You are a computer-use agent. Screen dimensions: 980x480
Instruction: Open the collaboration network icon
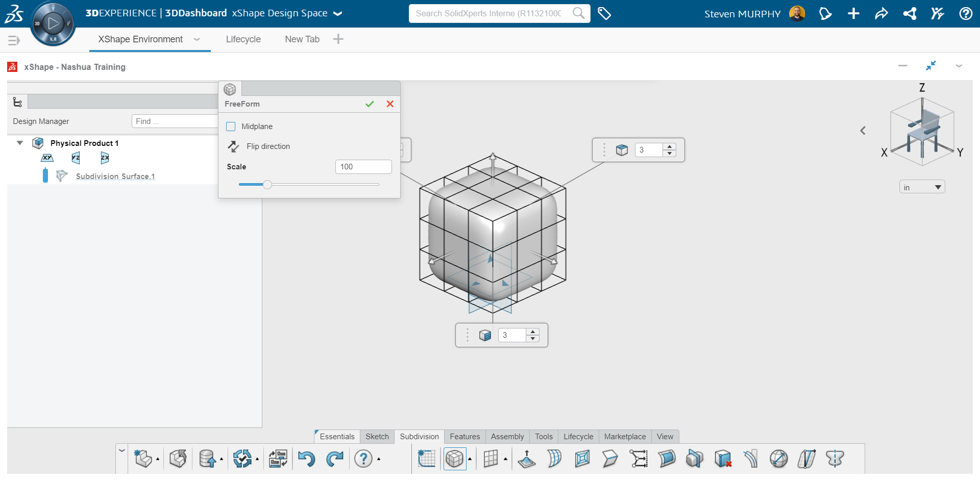click(x=910, y=14)
